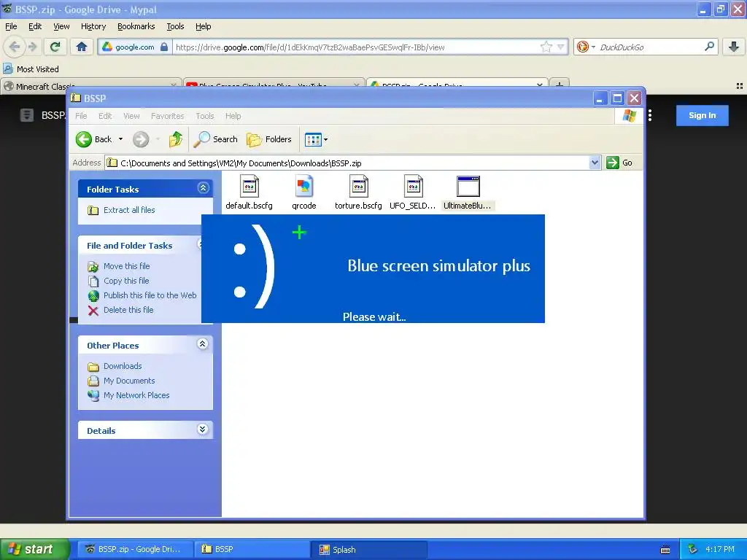
Task: Open Google Drive more options dots
Action: 650,115
